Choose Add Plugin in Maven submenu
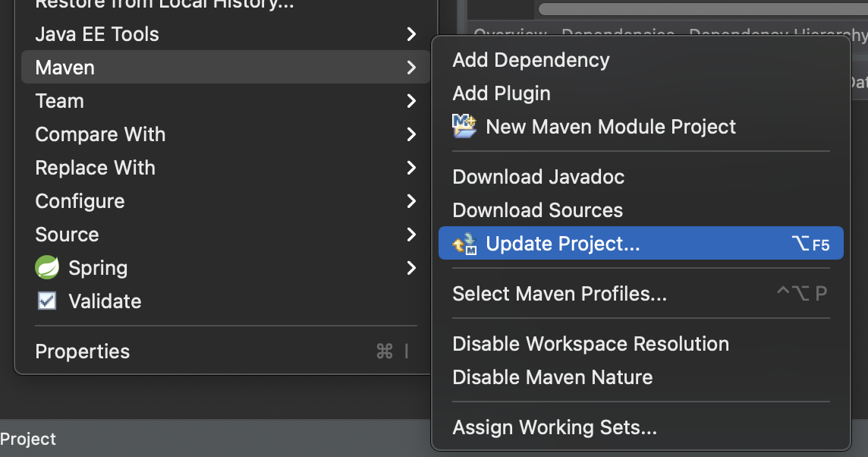The height and width of the screenshot is (457, 868). point(641,93)
